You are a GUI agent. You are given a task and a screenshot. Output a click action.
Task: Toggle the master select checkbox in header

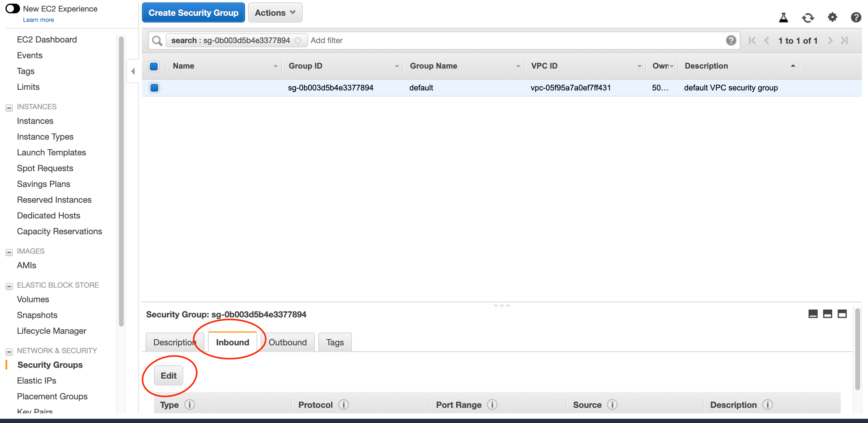155,66
